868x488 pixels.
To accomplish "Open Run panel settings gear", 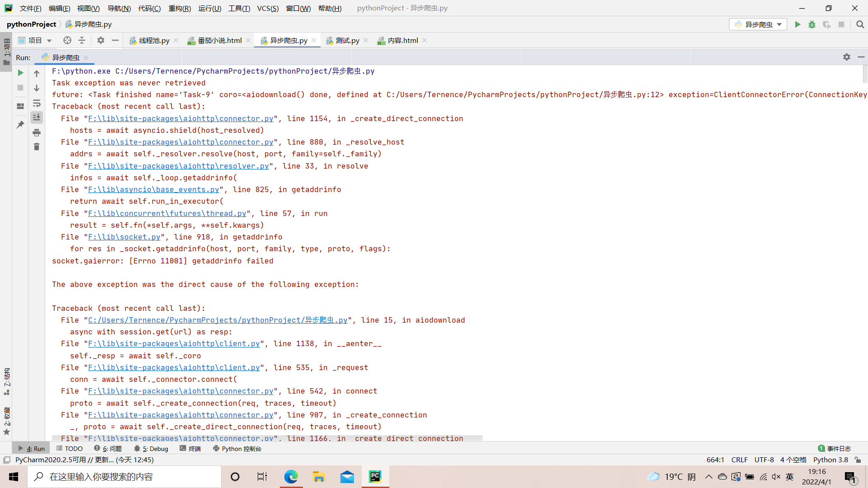I will [x=847, y=57].
